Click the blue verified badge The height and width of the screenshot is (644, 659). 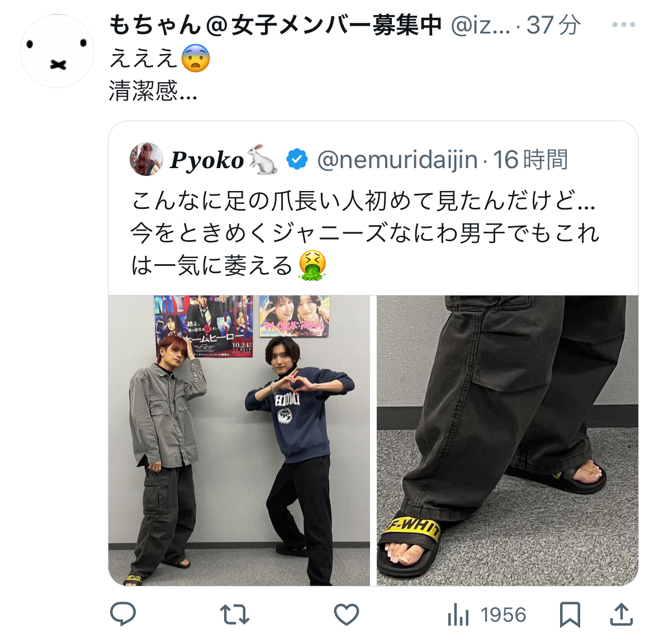[297, 160]
